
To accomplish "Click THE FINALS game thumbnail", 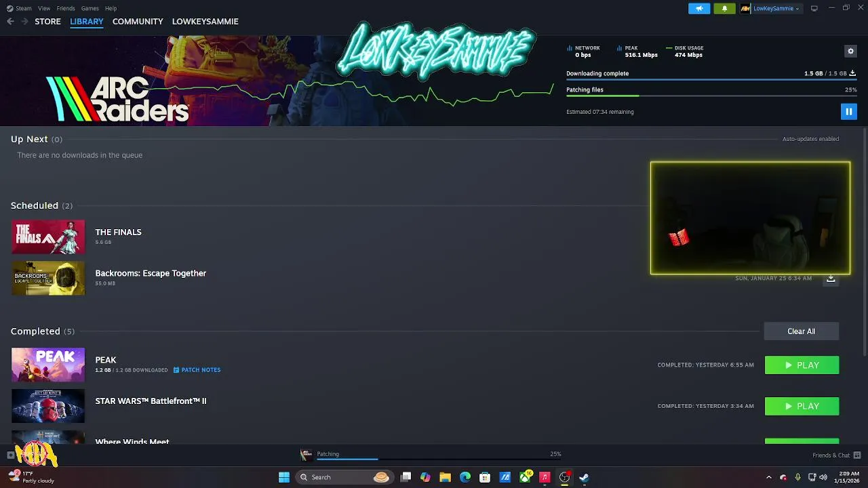I will 48,237.
